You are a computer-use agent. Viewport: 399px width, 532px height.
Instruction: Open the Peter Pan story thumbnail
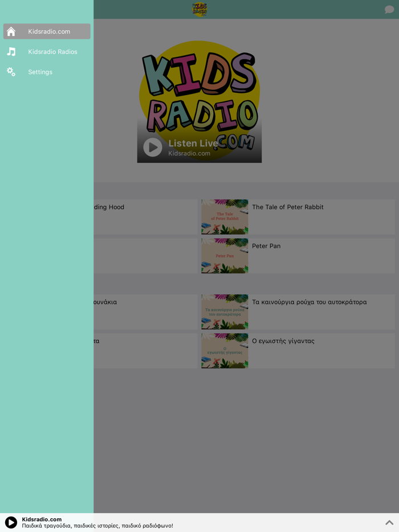point(225,256)
